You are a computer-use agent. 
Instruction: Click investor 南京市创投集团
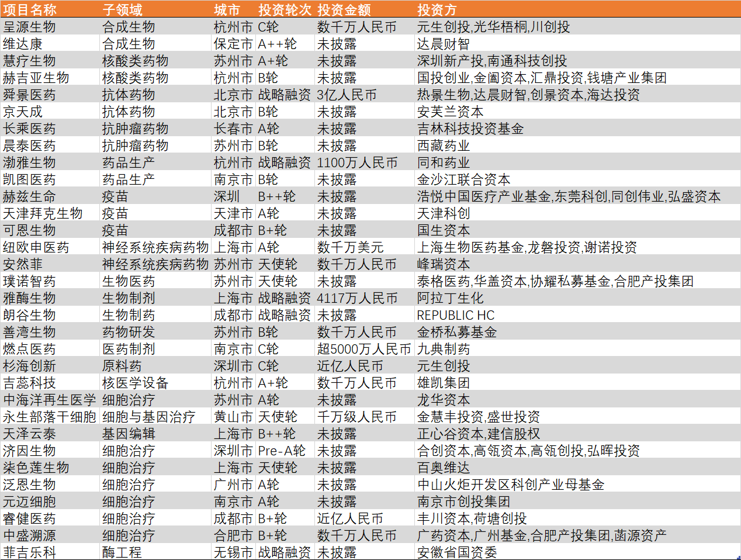pos(464,502)
